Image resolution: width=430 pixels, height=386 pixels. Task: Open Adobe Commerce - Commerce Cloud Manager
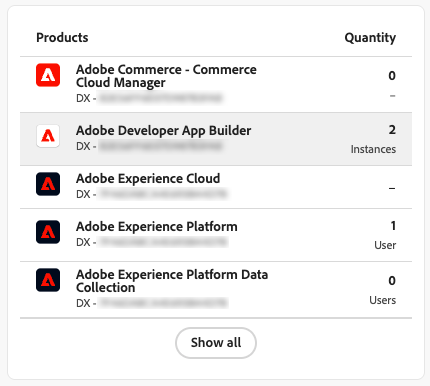point(166,76)
